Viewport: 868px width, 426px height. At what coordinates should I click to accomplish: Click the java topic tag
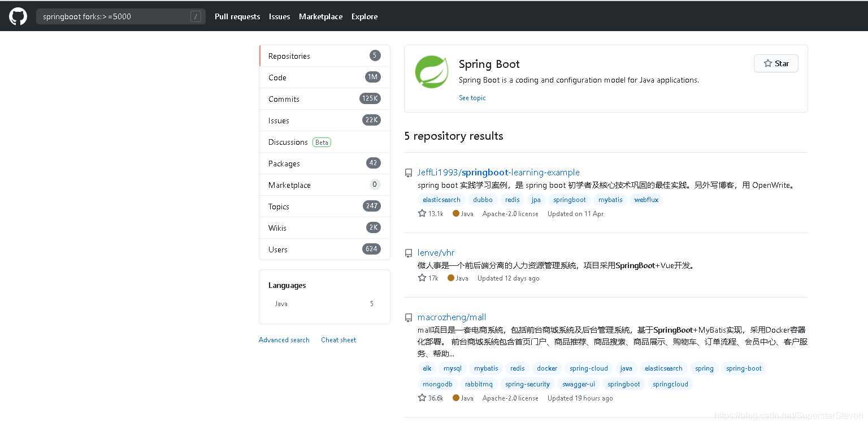coord(626,368)
